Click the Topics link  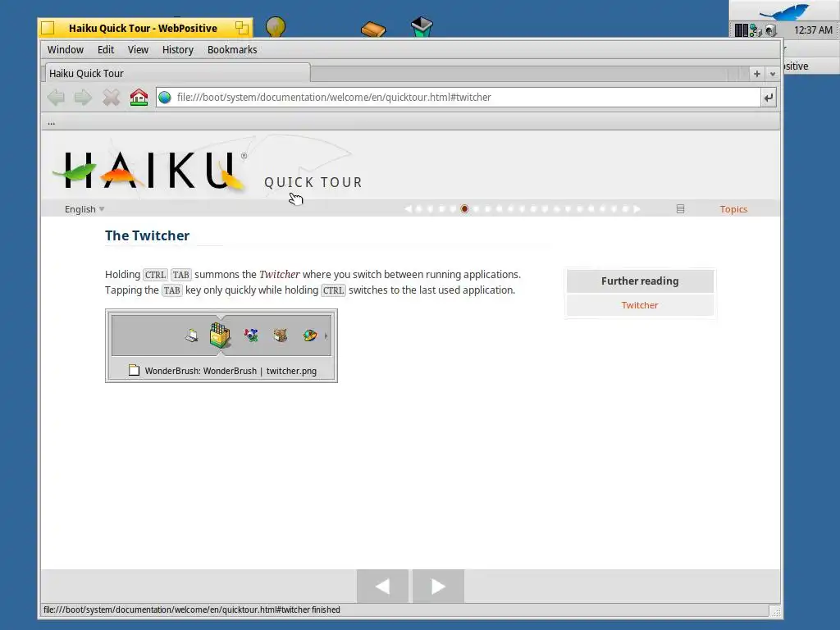pos(733,209)
